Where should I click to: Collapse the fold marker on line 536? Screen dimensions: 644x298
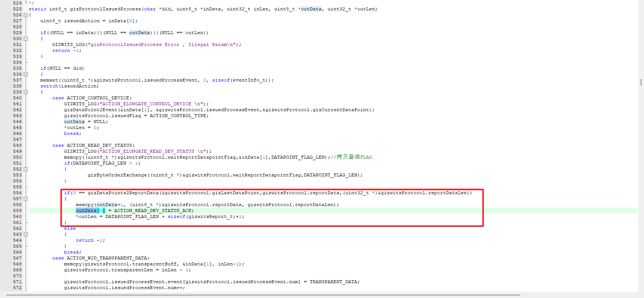point(26,74)
